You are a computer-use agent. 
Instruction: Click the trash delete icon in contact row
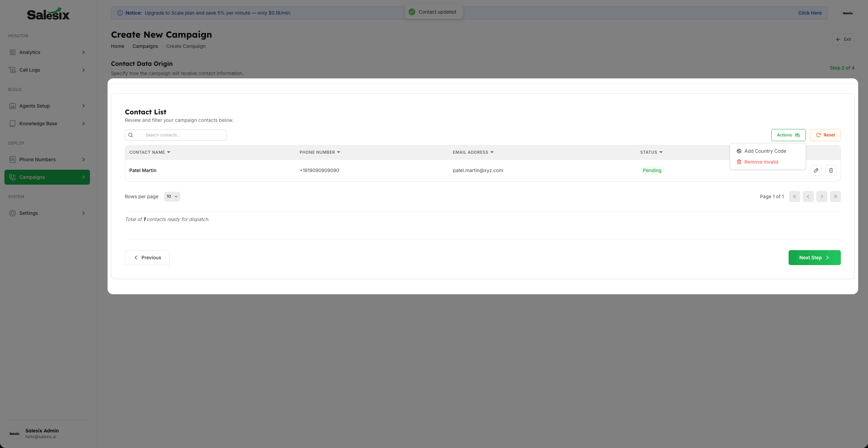point(831,170)
